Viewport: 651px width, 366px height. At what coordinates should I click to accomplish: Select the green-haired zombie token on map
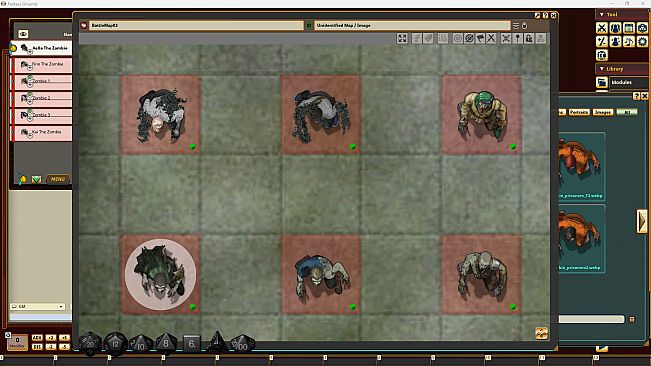click(482, 114)
